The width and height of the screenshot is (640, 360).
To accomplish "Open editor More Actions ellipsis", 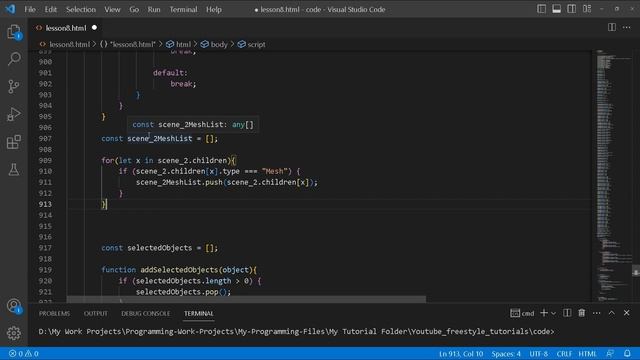I will coord(627,27).
